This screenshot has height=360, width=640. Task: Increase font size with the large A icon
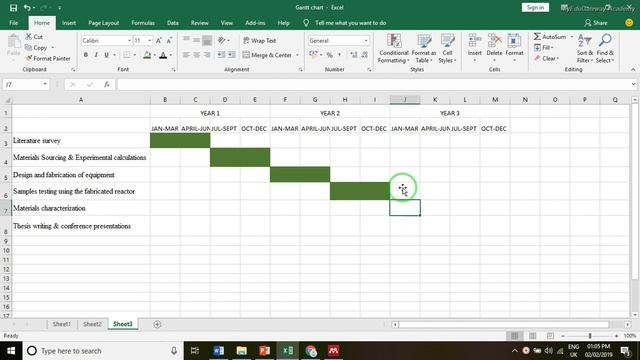159,40
